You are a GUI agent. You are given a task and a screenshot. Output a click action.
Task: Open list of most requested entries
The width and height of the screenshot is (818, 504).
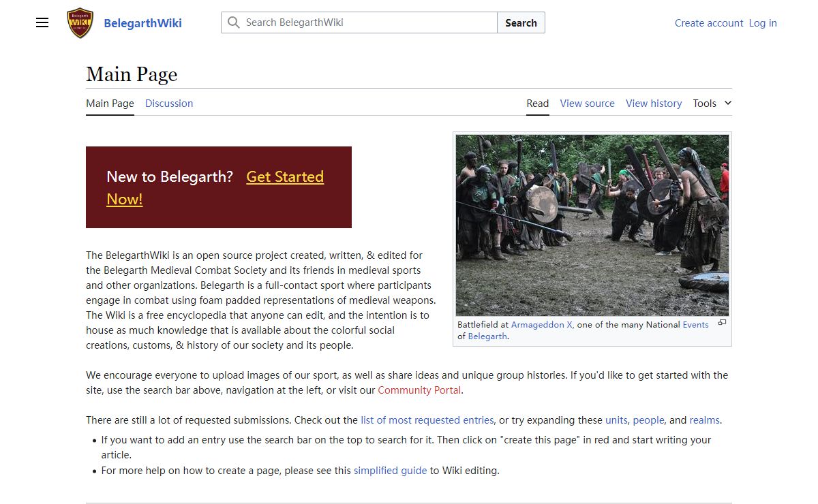[x=427, y=420]
